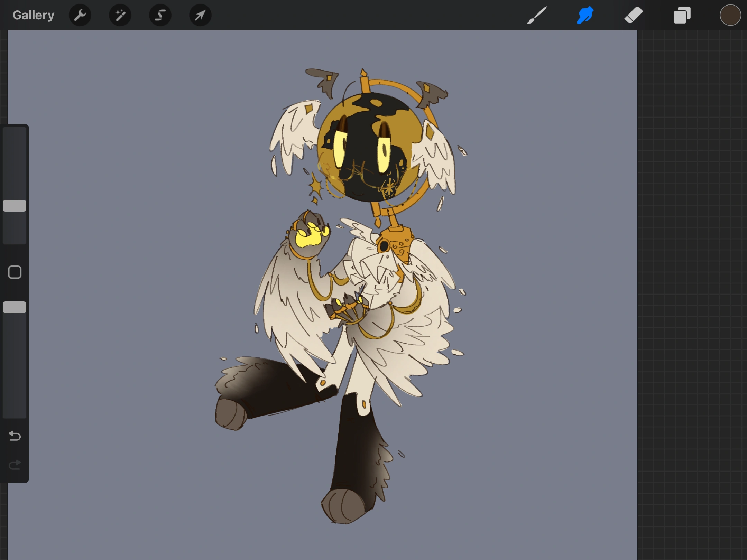Open the Adjustments menu with the magic wand icon
Screen dimensions: 747x560
120,15
